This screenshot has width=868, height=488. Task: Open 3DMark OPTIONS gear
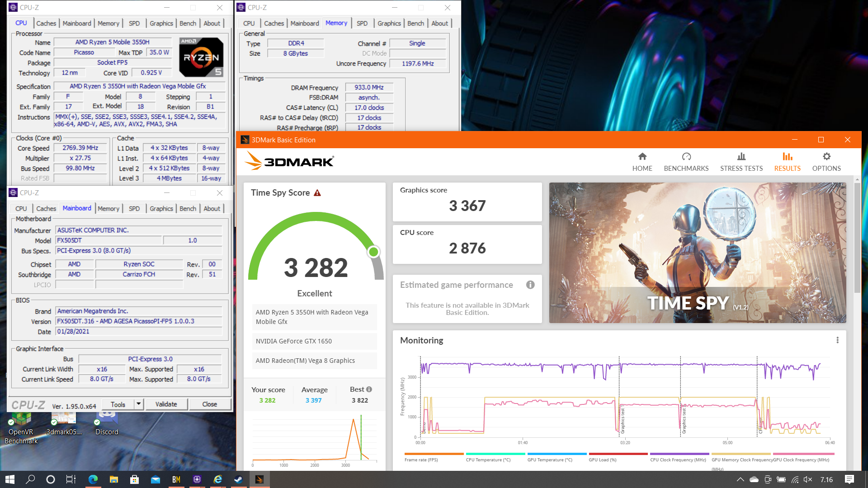pos(826,162)
